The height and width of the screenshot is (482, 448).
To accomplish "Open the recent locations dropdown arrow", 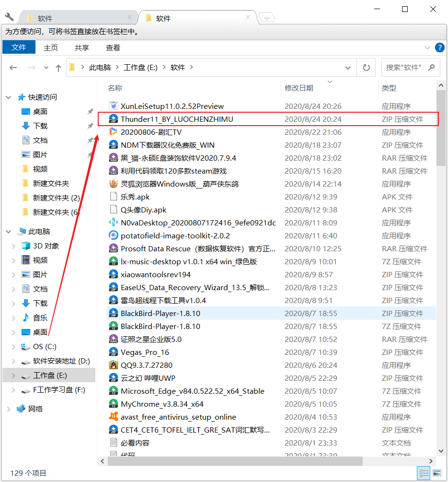I will (46, 68).
